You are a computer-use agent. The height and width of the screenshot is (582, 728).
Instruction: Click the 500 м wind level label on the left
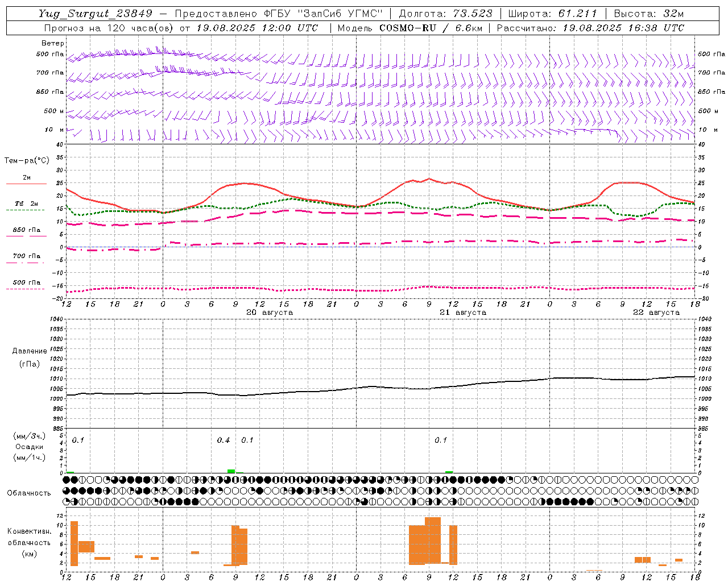[54, 111]
